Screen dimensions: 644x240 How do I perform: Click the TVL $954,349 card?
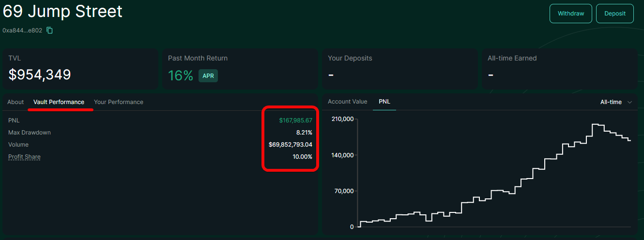point(80,68)
